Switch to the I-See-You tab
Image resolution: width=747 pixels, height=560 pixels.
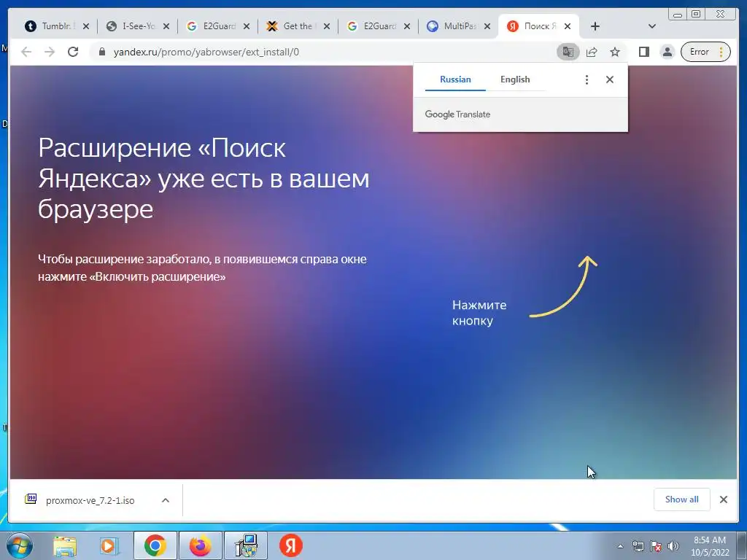pyautogui.click(x=131, y=26)
